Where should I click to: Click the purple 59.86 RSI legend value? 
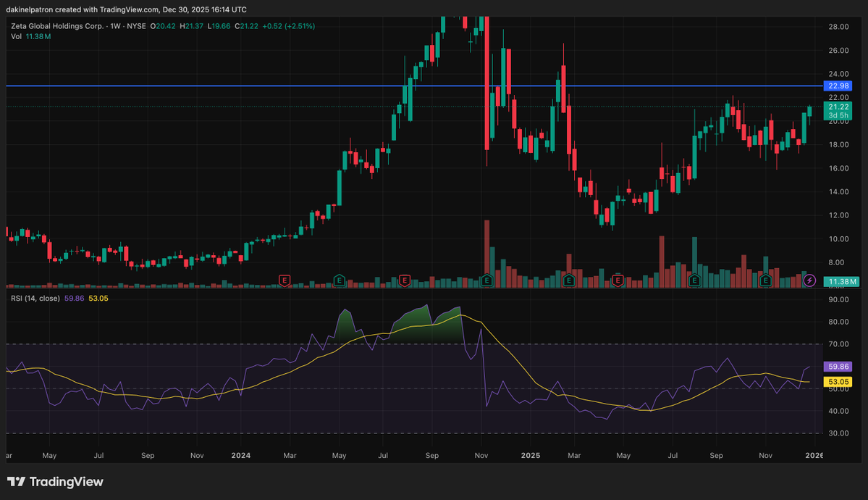point(74,299)
